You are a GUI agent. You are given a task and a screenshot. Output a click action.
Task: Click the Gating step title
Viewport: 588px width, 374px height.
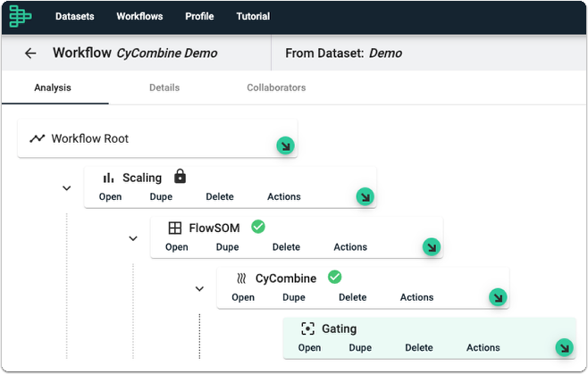(339, 328)
